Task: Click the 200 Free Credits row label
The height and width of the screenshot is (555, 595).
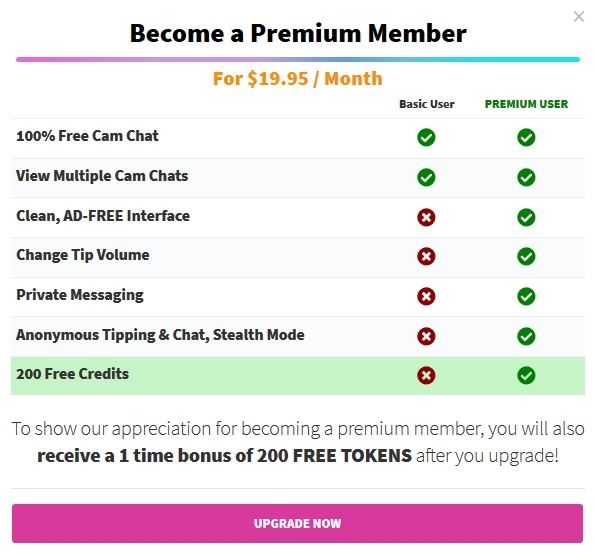Action: [x=72, y=374]
